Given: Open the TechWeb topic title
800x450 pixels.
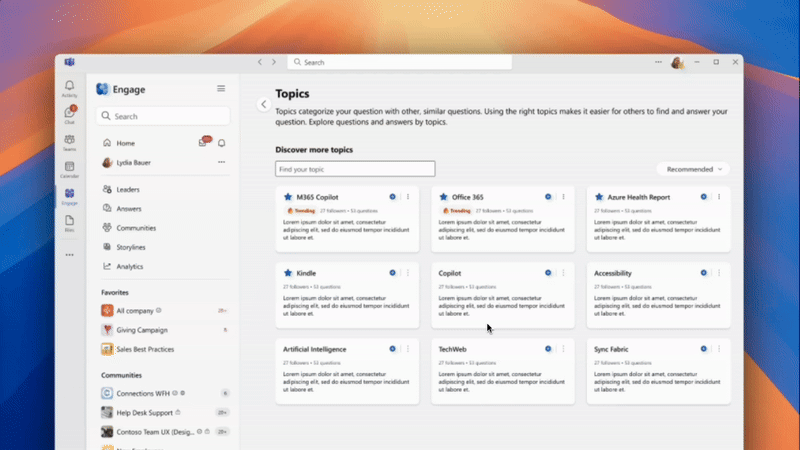Looking at the screenshot, I should coord(453,349).
